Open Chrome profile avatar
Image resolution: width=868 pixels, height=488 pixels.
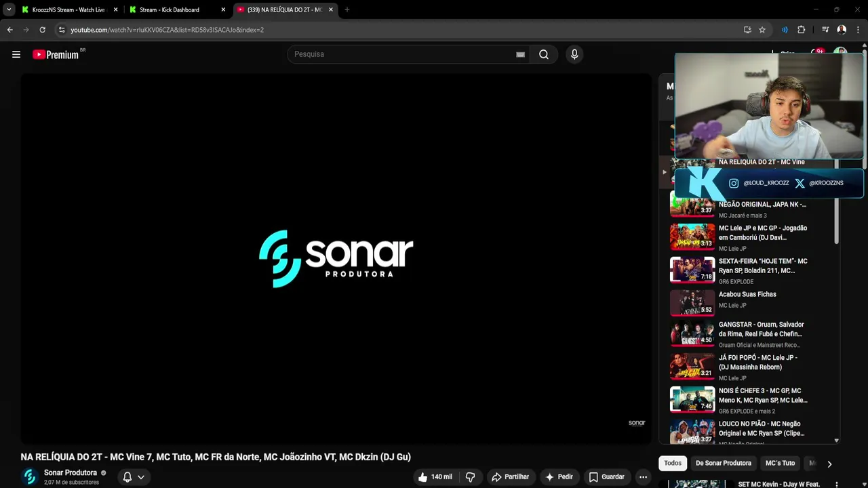[x=842, y=30]
